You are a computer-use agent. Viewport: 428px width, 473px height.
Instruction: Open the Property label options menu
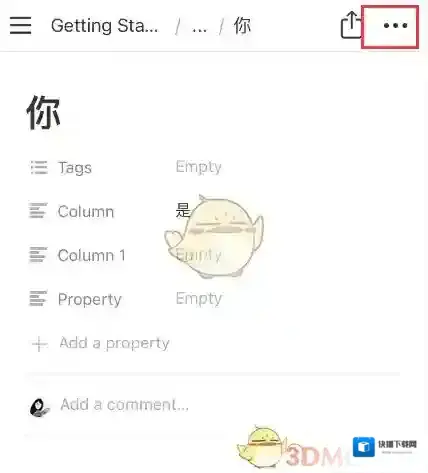coord(90,299)
